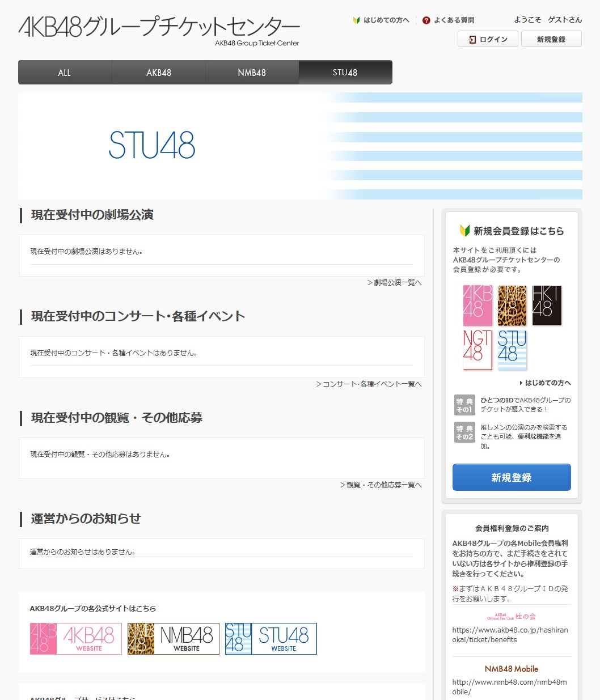600x700 pixels.
Task: Select the leopard NMB48 logo in sidebar
Action: pos(512,306)
